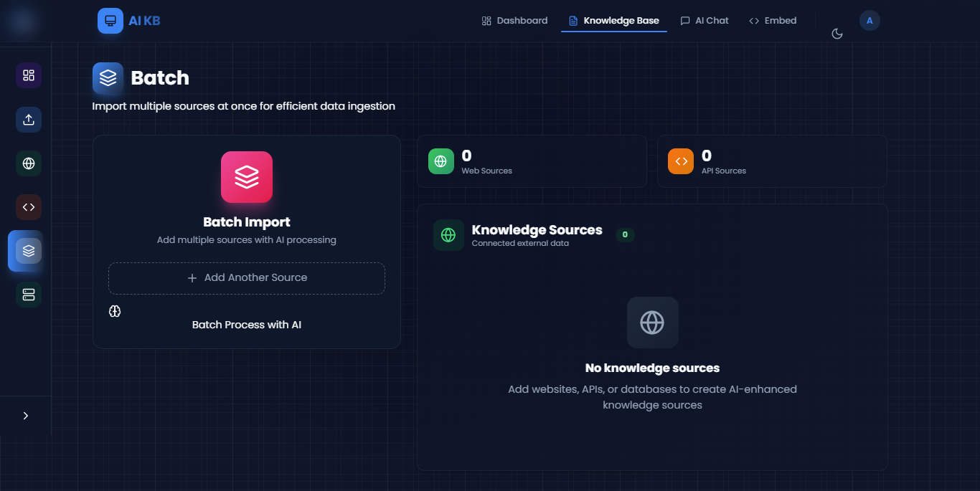Click the 'No knowledge sources' text

point(652,368)
